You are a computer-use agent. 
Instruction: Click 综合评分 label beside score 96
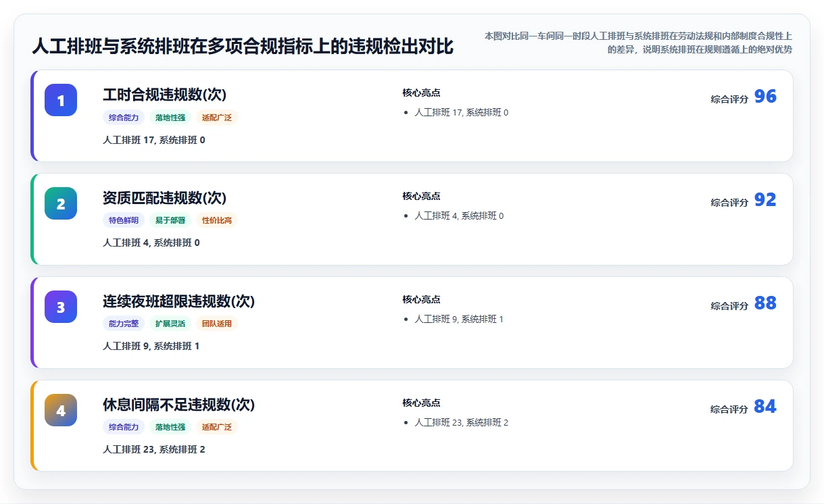pyautogui.click(x=729, y=99)
